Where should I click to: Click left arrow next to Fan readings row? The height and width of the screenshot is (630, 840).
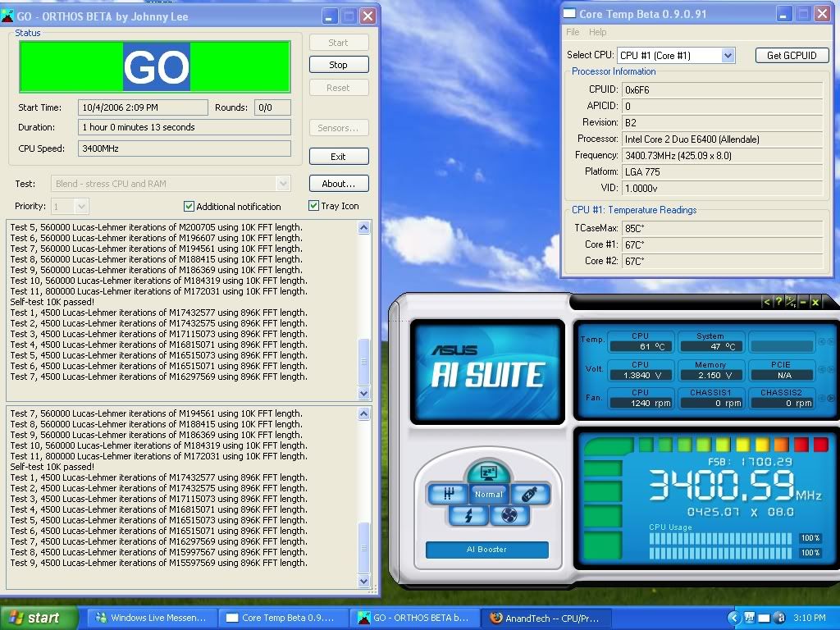point(821,398)
